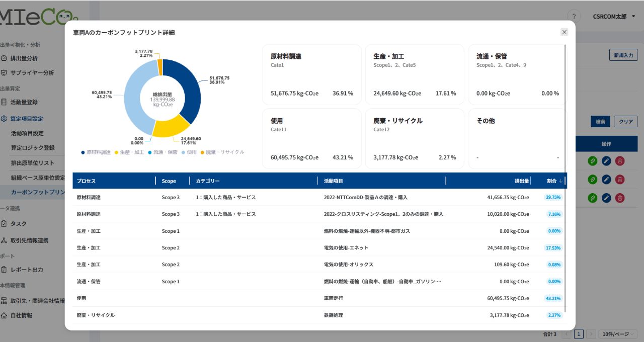Select 組織ベース原単位設定 submenu item
The height and width of the screenshot is (342, 644).
38,178
